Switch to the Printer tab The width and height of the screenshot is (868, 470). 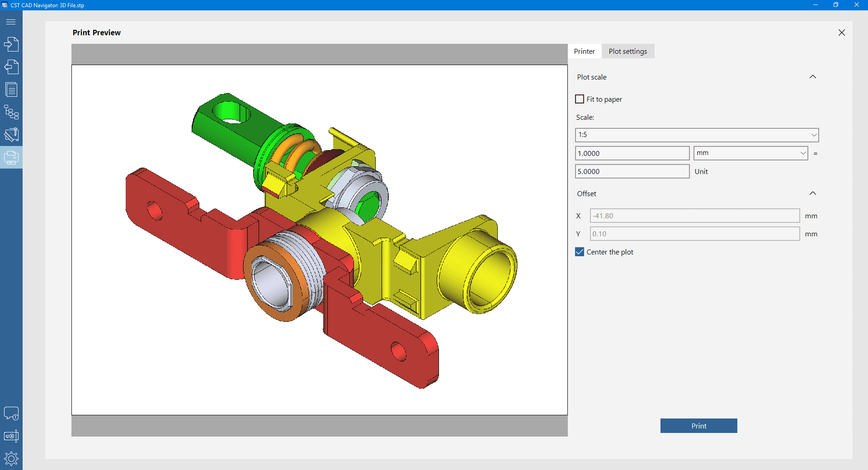tap(584, 51)
